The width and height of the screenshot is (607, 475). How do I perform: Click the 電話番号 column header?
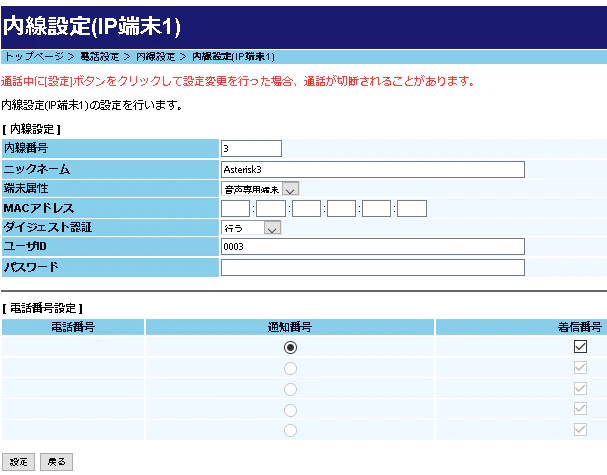pyautogui.click(x=73, y=327)
